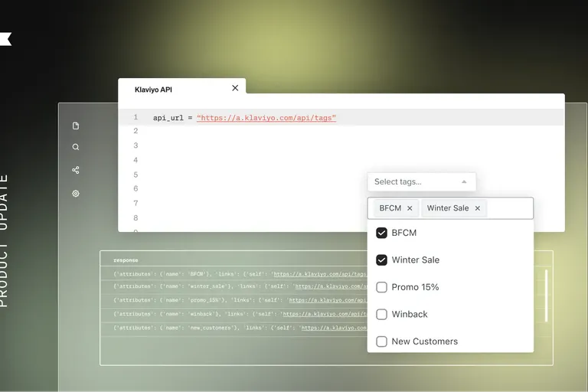The height and width of the screenshot is (392, 588).
Task: Select the share nodes sidebar icon
Action: [x=76, y=170]
